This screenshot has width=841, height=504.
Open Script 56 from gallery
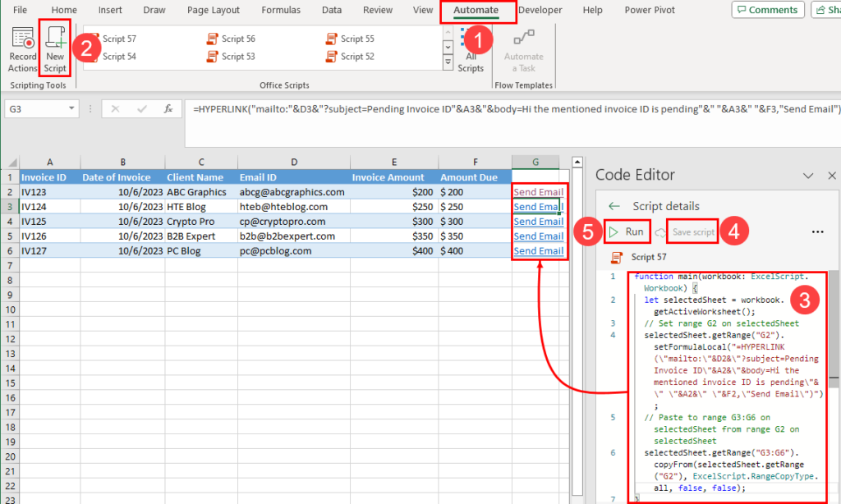click(x=231, y=39)
